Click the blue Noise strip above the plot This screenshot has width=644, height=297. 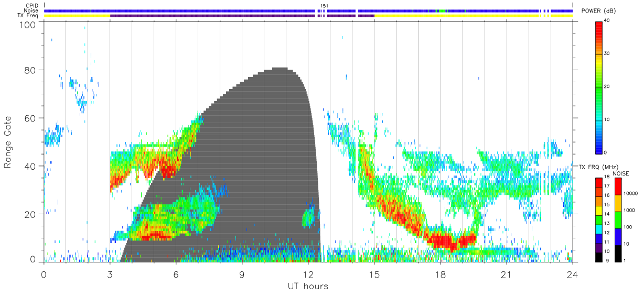click(308, 10)
